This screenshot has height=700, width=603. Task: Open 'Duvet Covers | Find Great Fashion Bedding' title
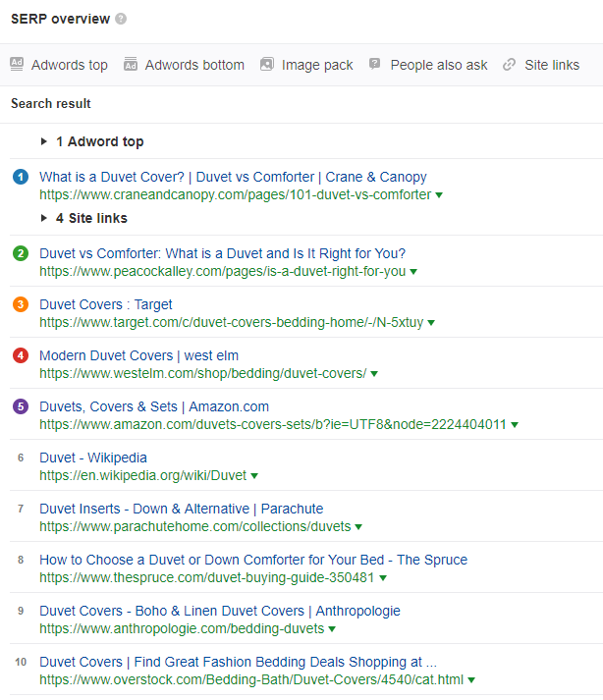pyautogui.click(x=238, y=662)
